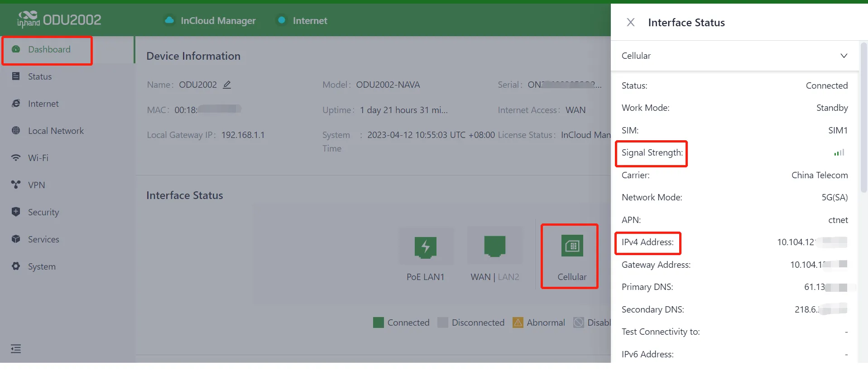Click the InCloud Manager header link
The height and width of the screenshot is (370, 868).
[218, 21]
